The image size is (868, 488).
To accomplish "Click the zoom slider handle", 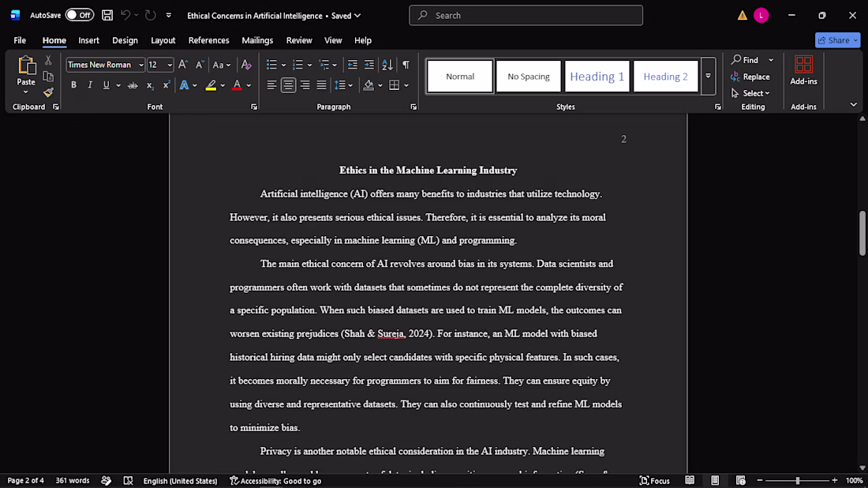I will coord(798,481).
